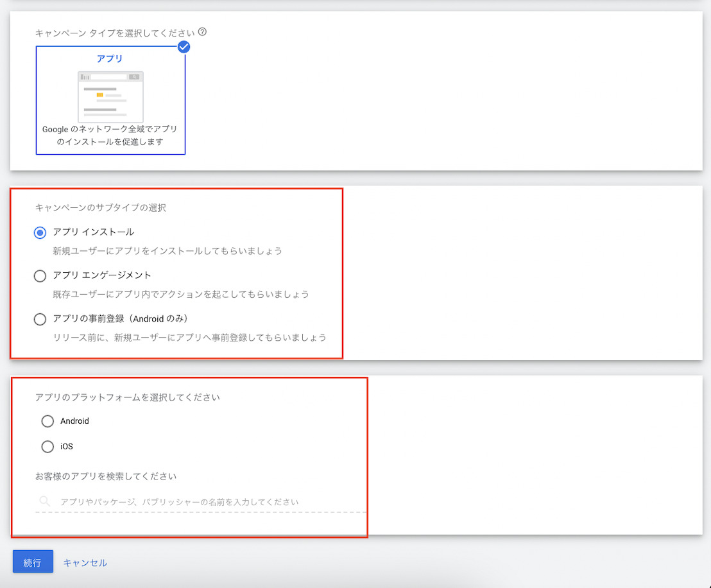Click the アプリ title on campaign card
The height and width of the screenshot is (588, 711).
pos(110,58)
